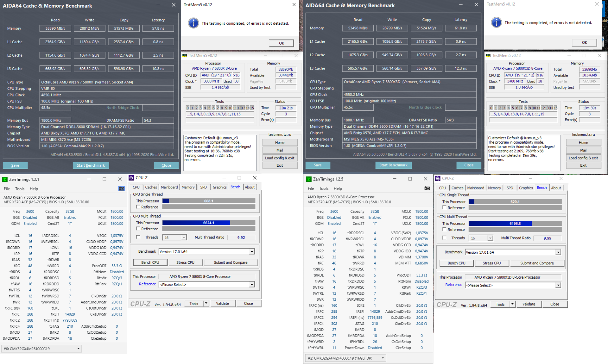608x364 pixels.
Task: Minimize the CPU-Z 5800X window
Action: [x=224, y=178]
